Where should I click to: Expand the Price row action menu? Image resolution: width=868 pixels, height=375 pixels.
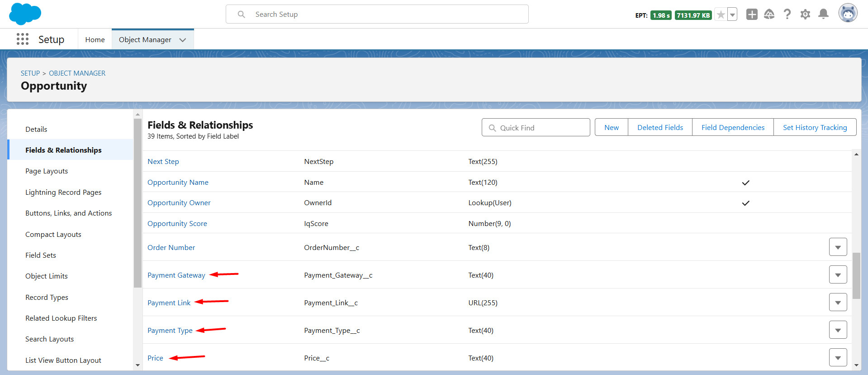[x=838, y=358]
